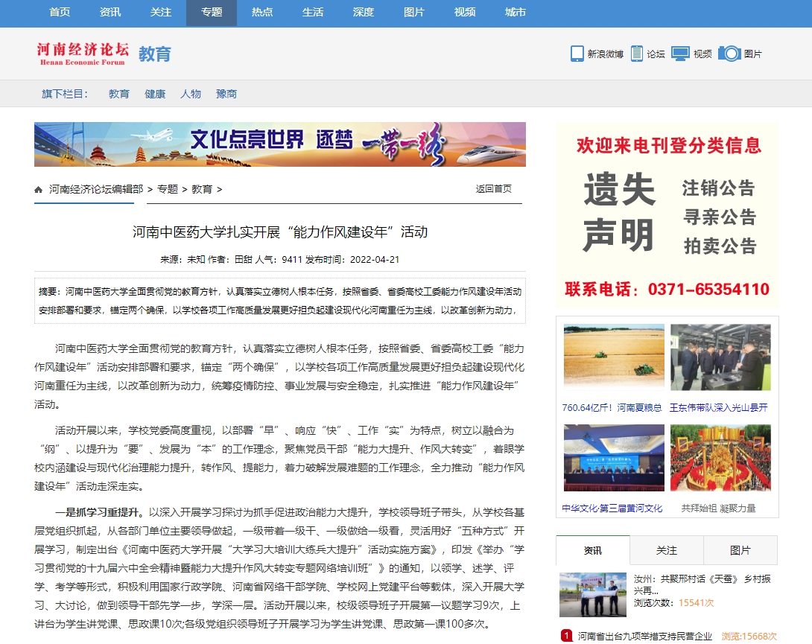
Task: Open the 专题 top navigation menu
Action: click(x=212, y=13)
